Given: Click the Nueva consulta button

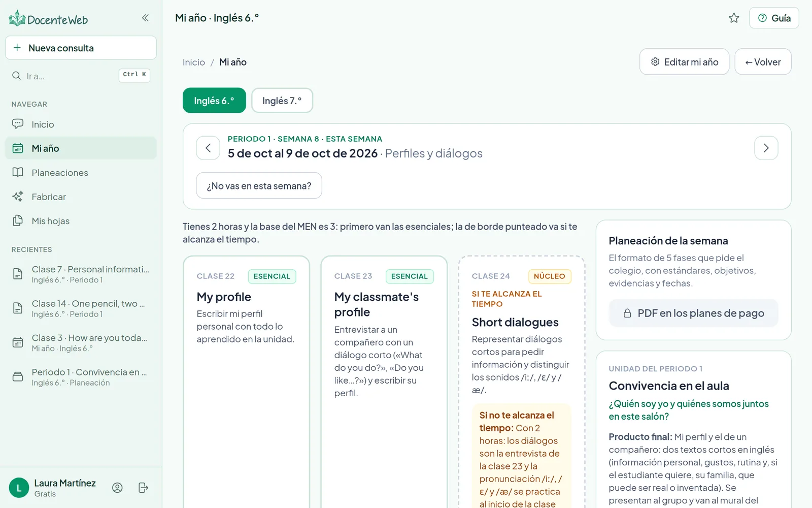Looking at the screenshot, I should 81,48.
